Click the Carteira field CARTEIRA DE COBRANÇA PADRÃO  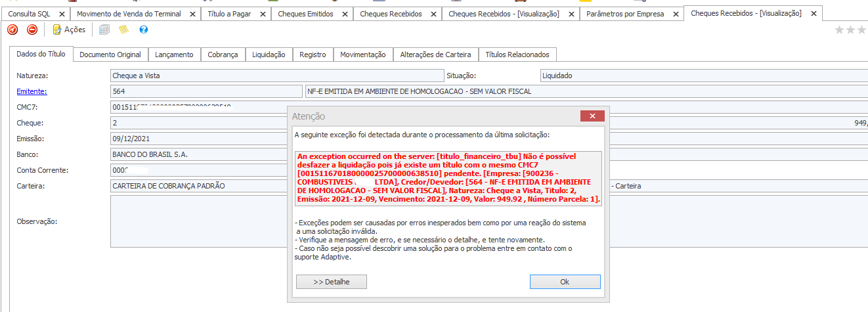coord(198,186)
